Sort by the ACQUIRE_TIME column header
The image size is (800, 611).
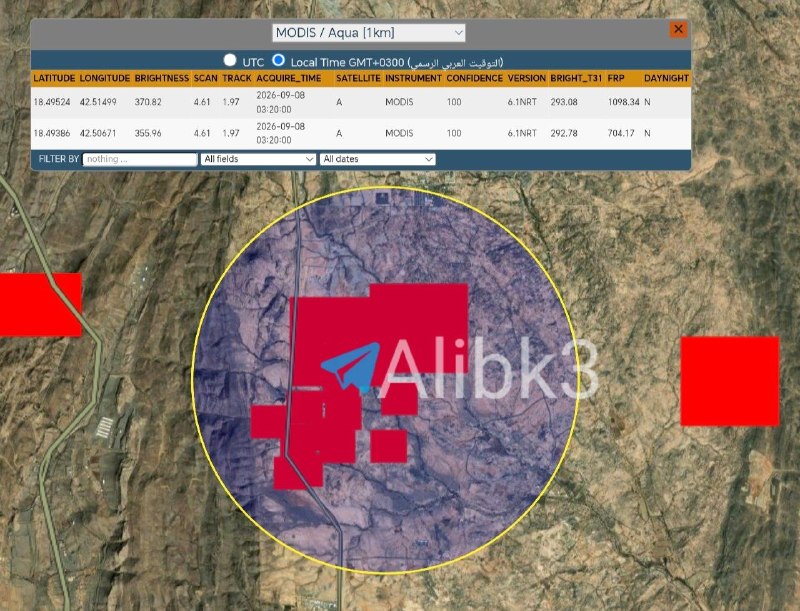pos(289,79)
